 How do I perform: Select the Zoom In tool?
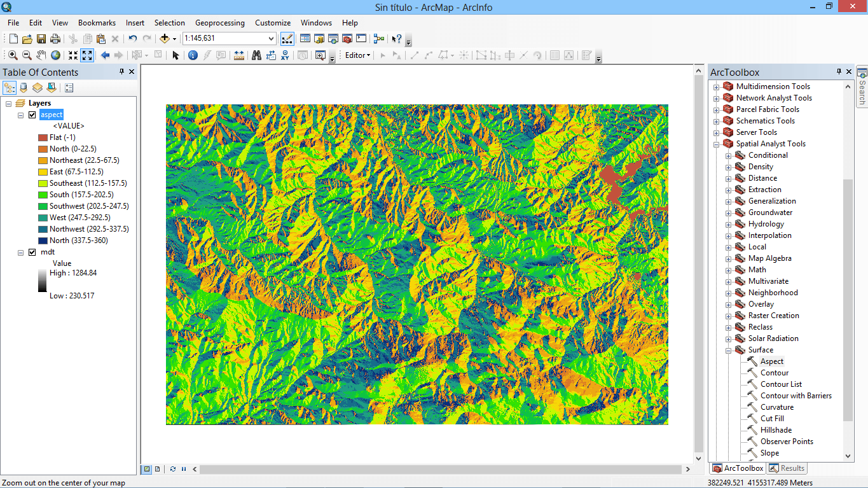coord(13,55)
